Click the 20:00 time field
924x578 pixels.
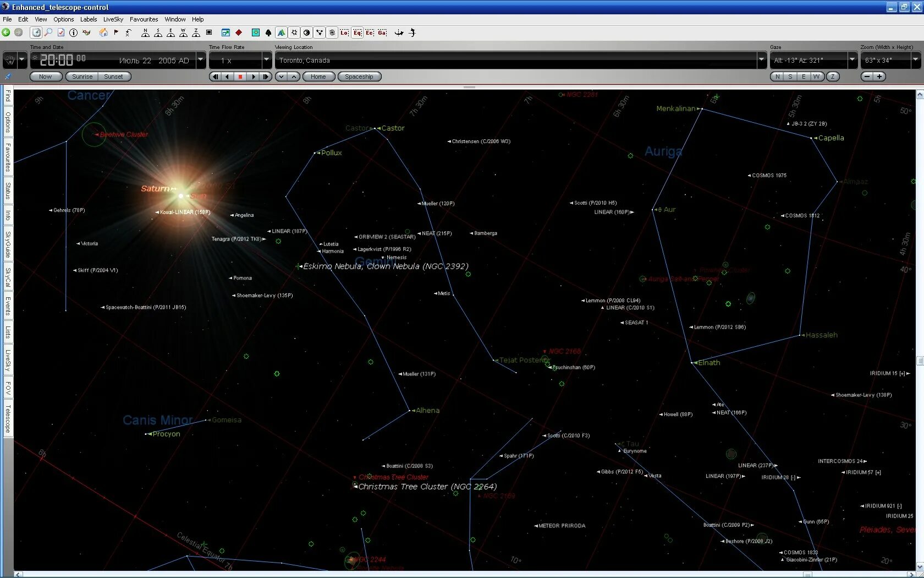tap(57, 60)
